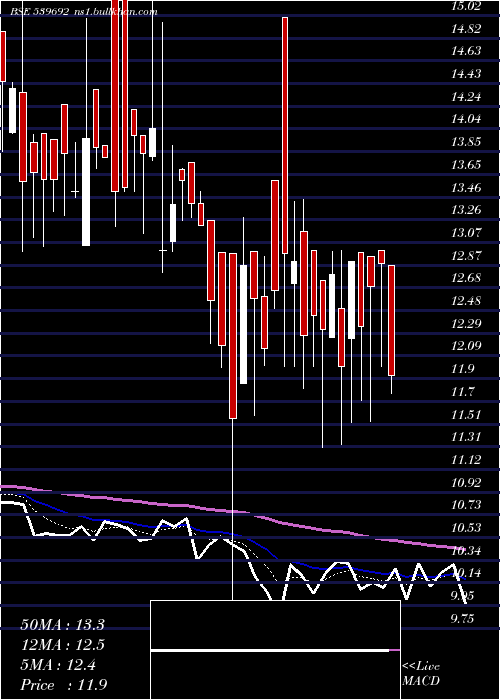The width and height of the screenshot is (500, 700).
Task: Click the 12.09 price axis label
Action: (x=466, y=346)
